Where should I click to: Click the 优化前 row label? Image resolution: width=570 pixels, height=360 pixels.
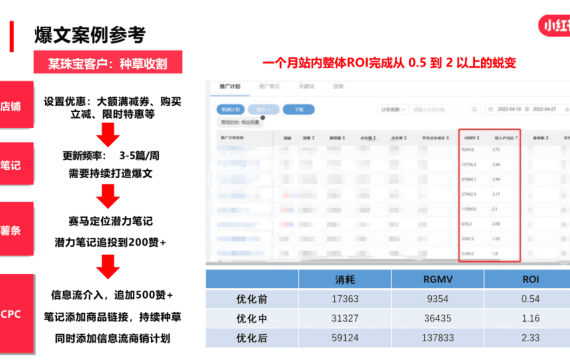point(252,299)
